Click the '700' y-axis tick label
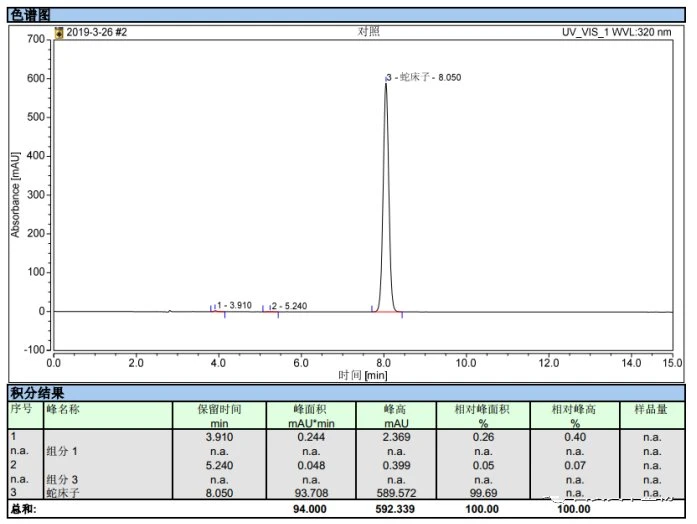697x524 pixels. tap(36, 39)
